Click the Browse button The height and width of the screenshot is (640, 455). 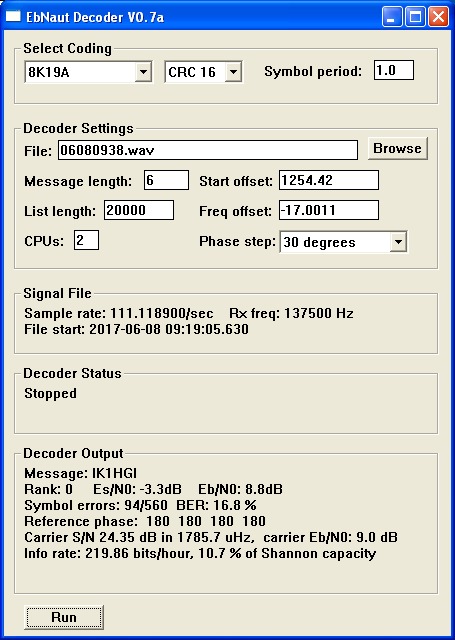tap(397, 148)
